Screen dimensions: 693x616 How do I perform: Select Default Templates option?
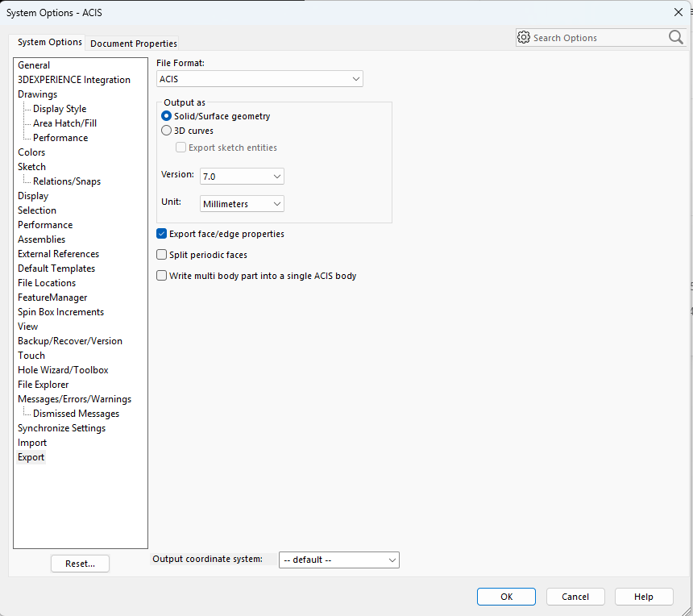click(56, 268)
